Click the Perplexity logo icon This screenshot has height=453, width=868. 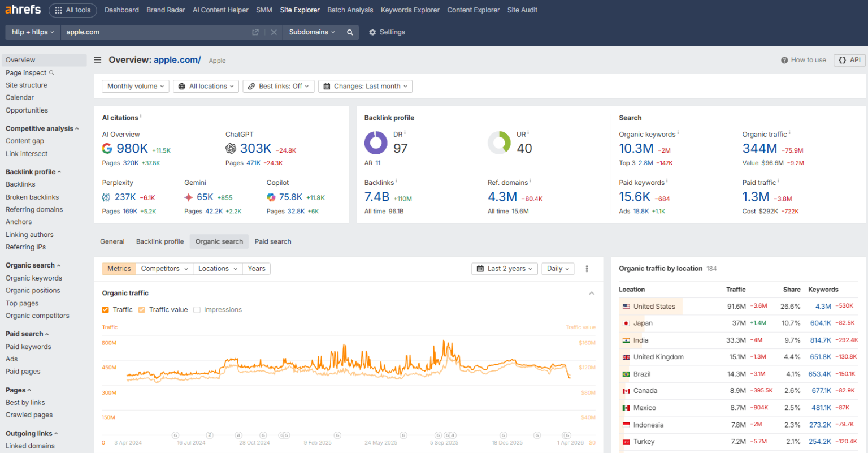106,197
